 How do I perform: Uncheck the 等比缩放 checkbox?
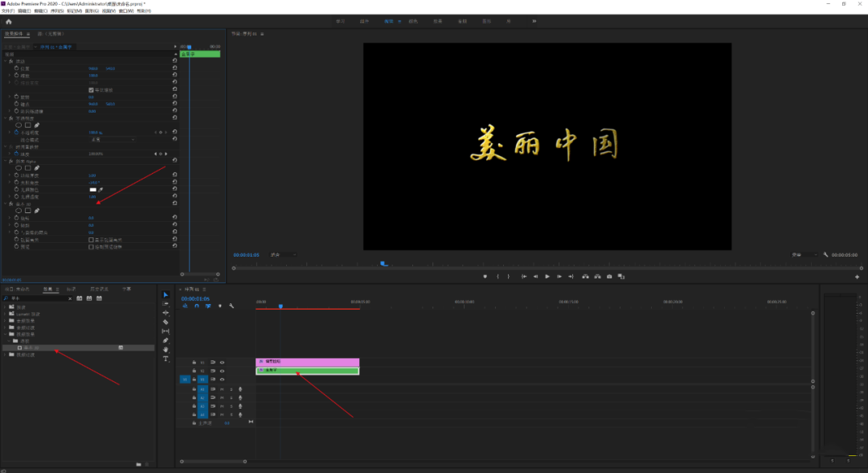91,89
